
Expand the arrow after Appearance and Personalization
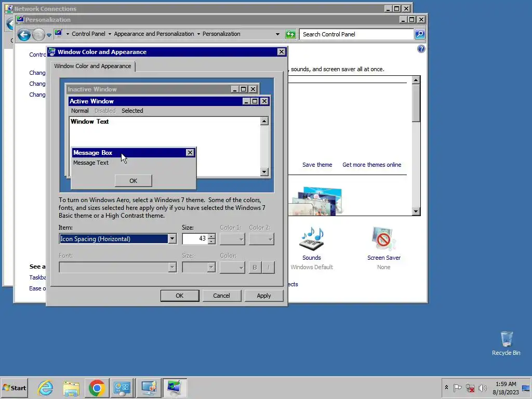(198, 34)
